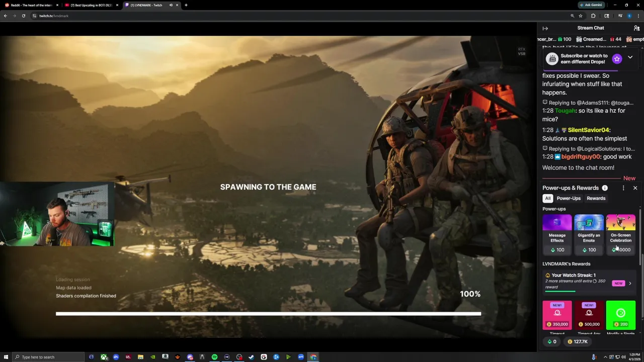Open Discord from the taskbar

point(190,357)
